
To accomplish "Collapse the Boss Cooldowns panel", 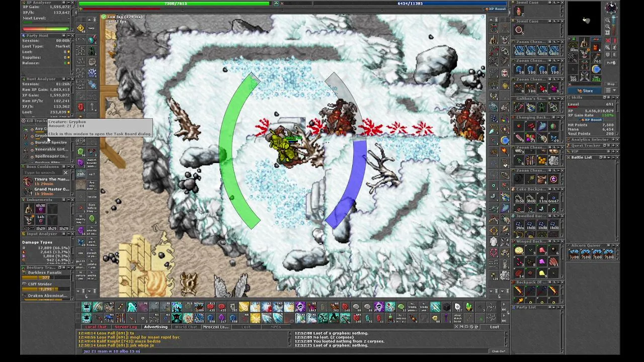I will coord(68,167).
